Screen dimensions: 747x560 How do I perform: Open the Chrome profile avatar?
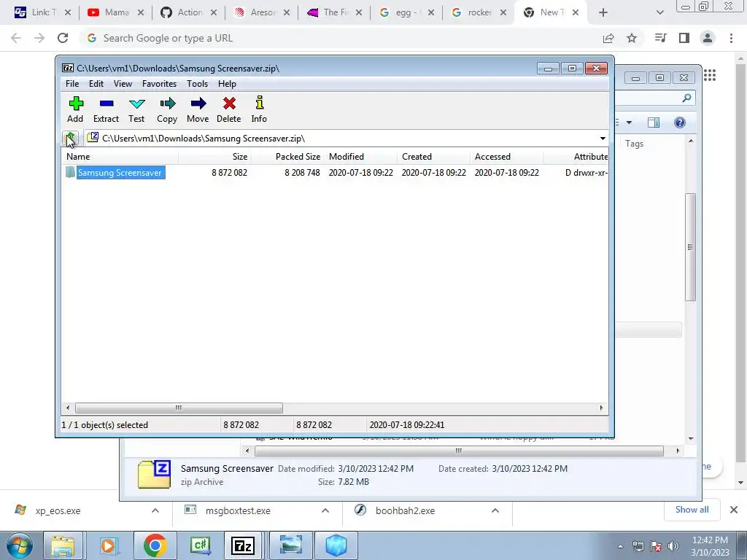(x=708, y=38)
